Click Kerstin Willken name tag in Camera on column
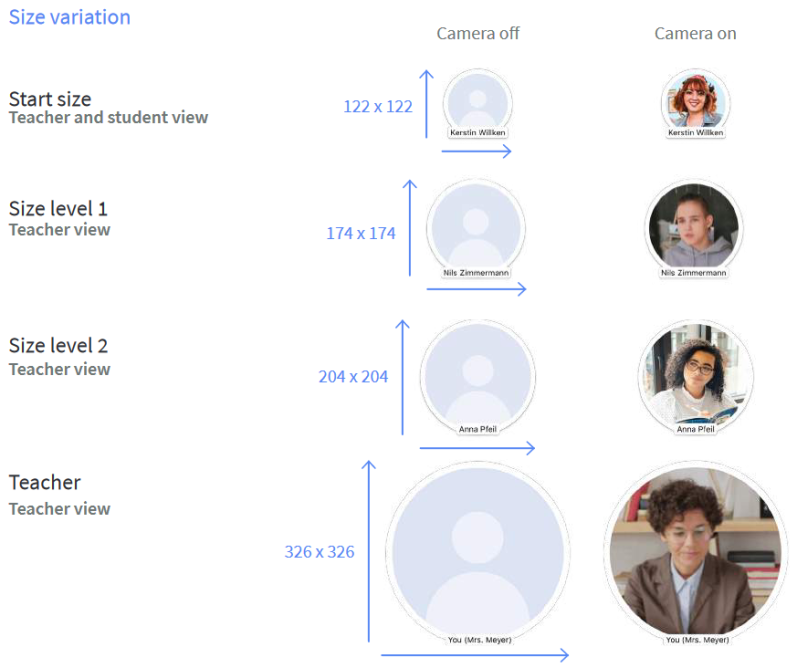This screenshot has height=668, width=797. point(695,133)
